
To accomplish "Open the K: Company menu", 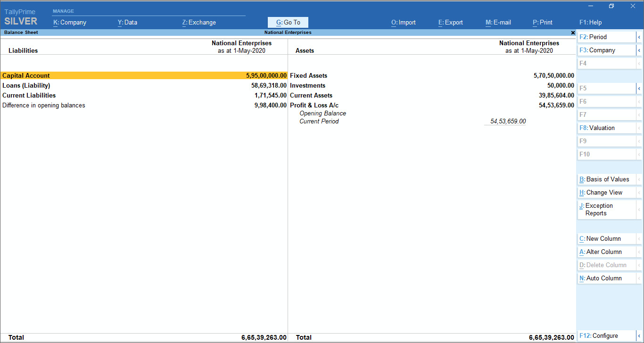I will point(70,22).
